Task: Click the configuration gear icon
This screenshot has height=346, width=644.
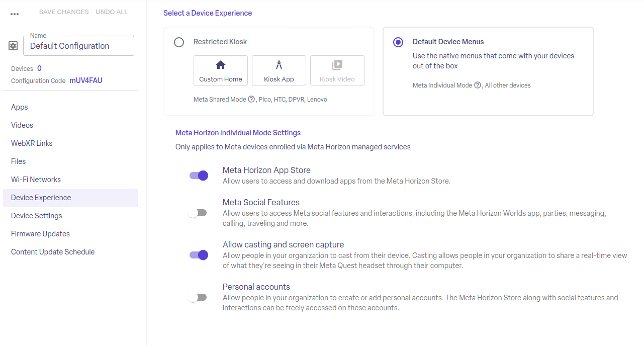Action: (x=13, y=46)
